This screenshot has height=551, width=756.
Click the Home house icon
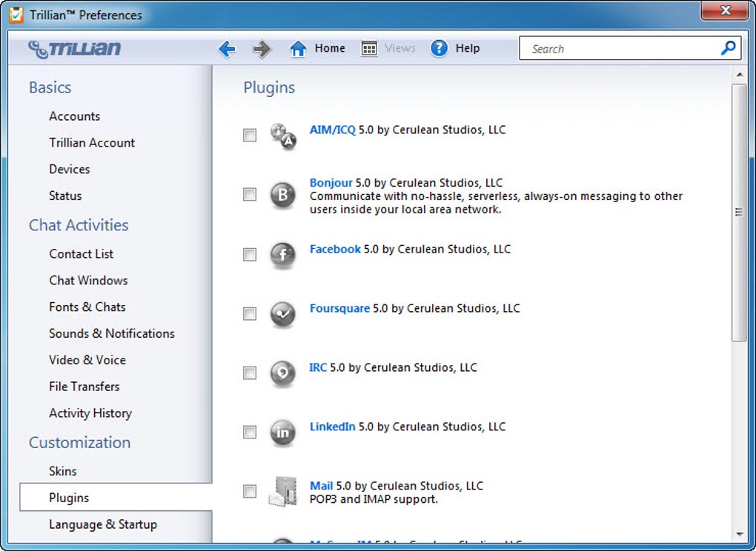(x=298, y=49)
